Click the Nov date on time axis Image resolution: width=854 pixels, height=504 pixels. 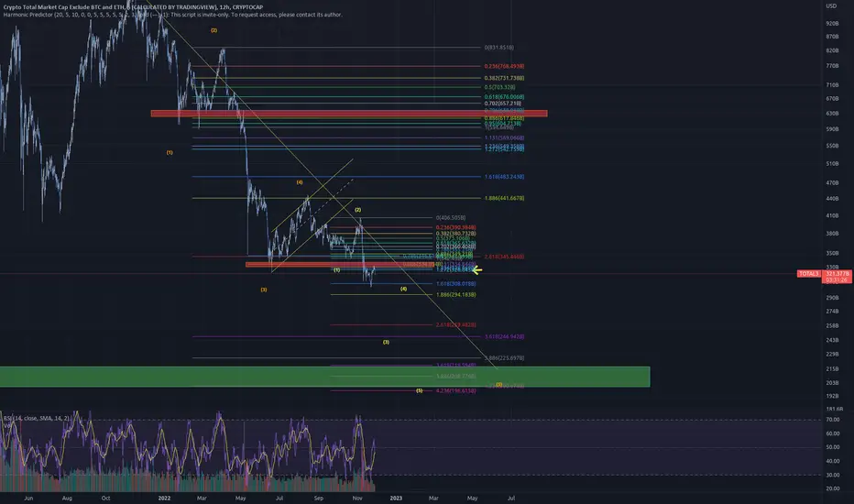pos(357,498)
